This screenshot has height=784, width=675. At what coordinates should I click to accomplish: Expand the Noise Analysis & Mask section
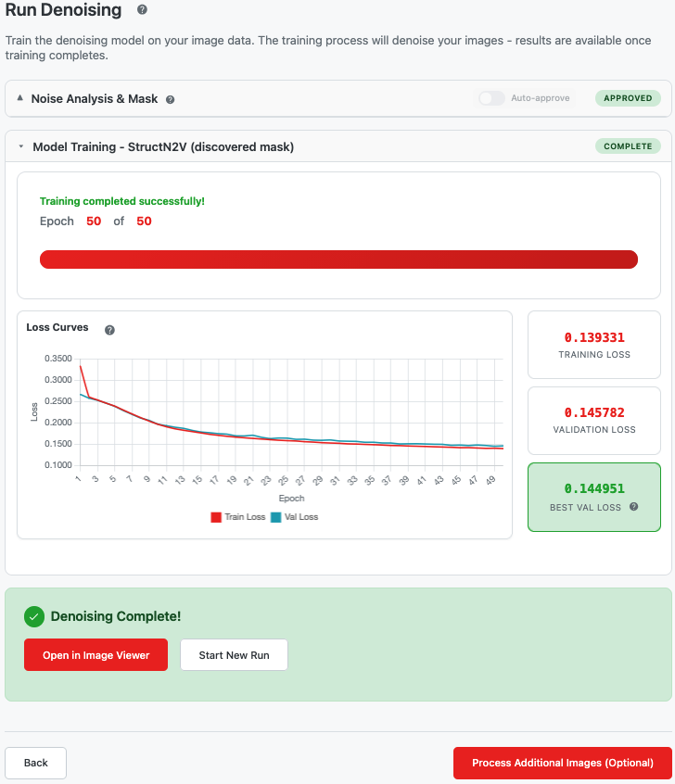[20, 98]
